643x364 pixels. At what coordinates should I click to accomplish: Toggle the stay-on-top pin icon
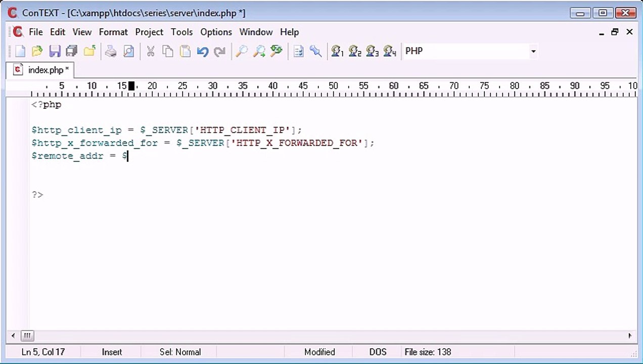coord(315,51)
